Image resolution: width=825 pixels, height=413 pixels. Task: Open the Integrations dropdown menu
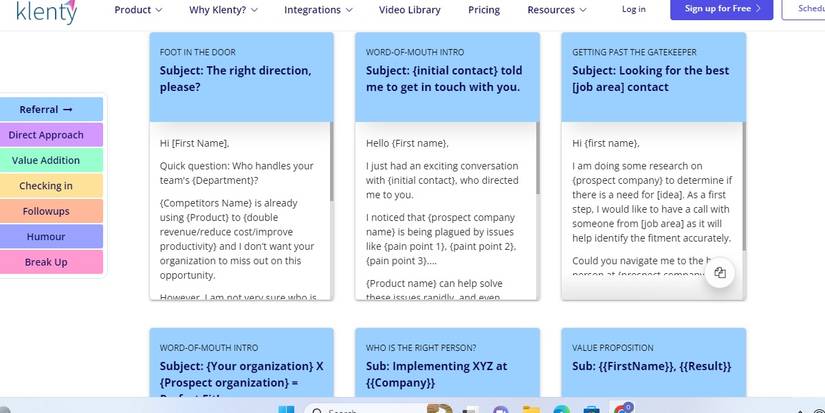point(318,10)
